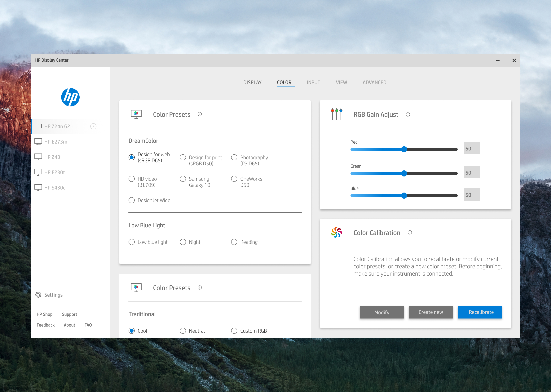Close the HP Display Center window
This screenshot has width=551, height=392.
pos(514,61)
